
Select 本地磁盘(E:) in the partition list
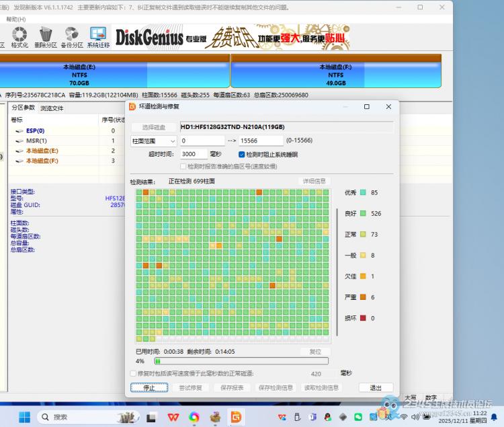coord(42,151)
